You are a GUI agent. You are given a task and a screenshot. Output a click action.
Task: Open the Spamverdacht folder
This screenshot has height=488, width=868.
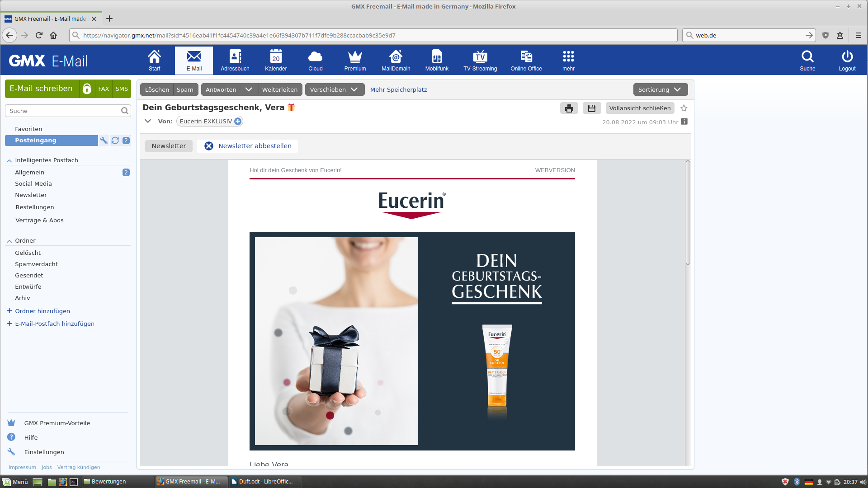click(36, 264)
